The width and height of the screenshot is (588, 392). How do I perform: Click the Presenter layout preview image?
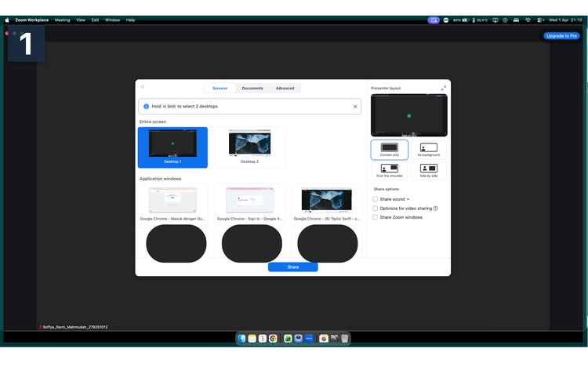pos(409,115)
